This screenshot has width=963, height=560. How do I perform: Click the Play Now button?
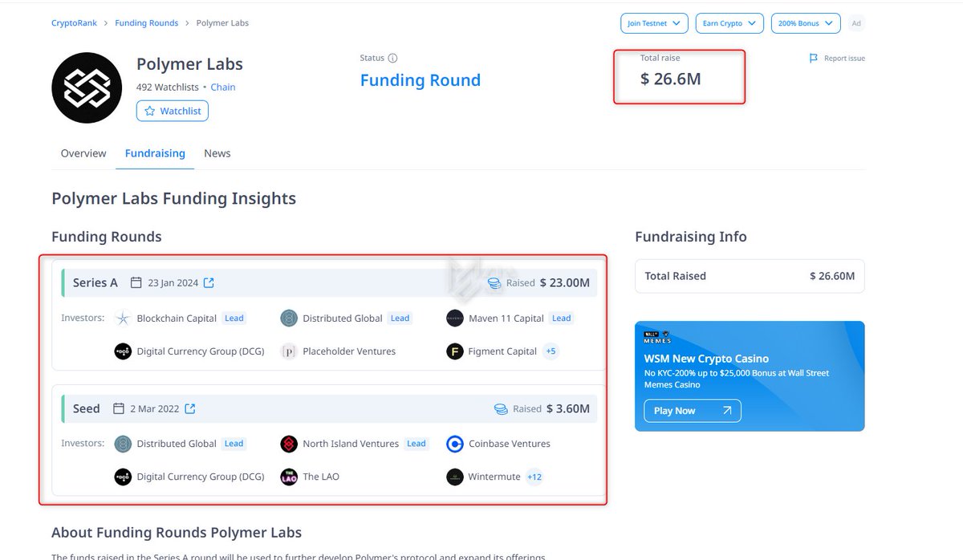click(x=693, y=411)
